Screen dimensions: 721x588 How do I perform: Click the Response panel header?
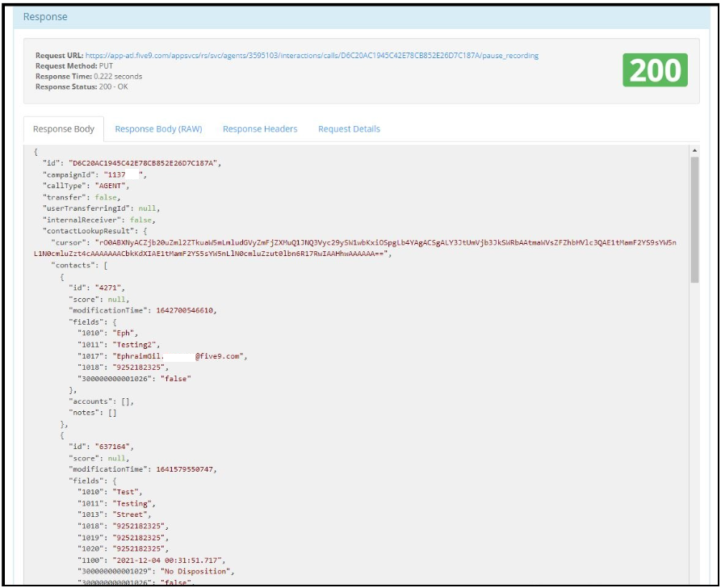coord(362,17)
